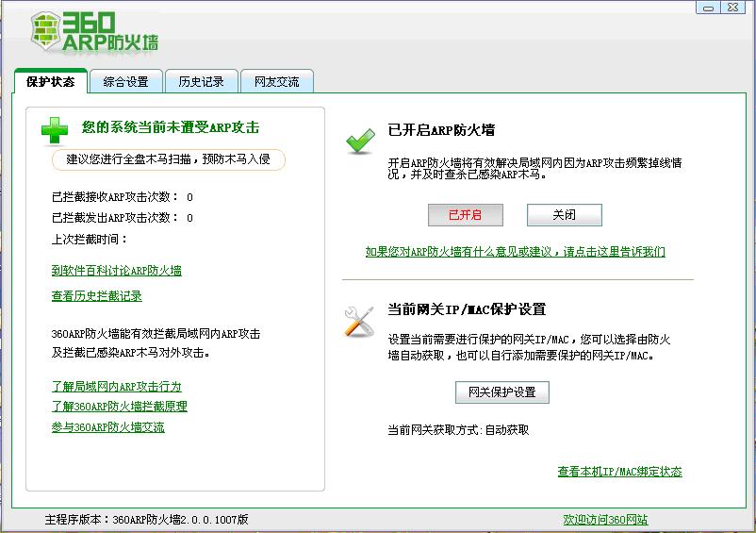Click the wrench and screwdriver settings icon

359,321
